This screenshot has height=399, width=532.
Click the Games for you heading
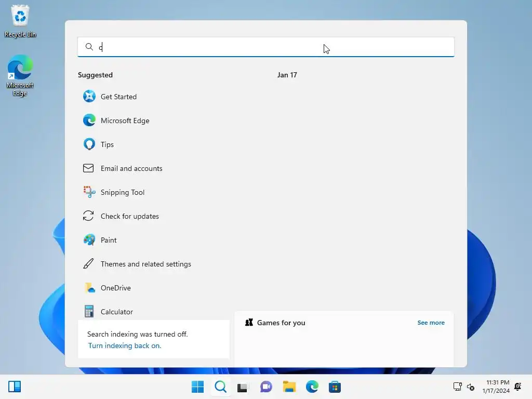click(281, 323)
